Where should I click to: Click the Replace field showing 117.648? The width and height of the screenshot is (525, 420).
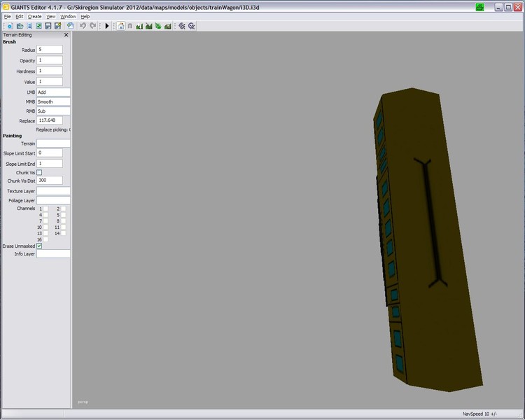point(50,120)
